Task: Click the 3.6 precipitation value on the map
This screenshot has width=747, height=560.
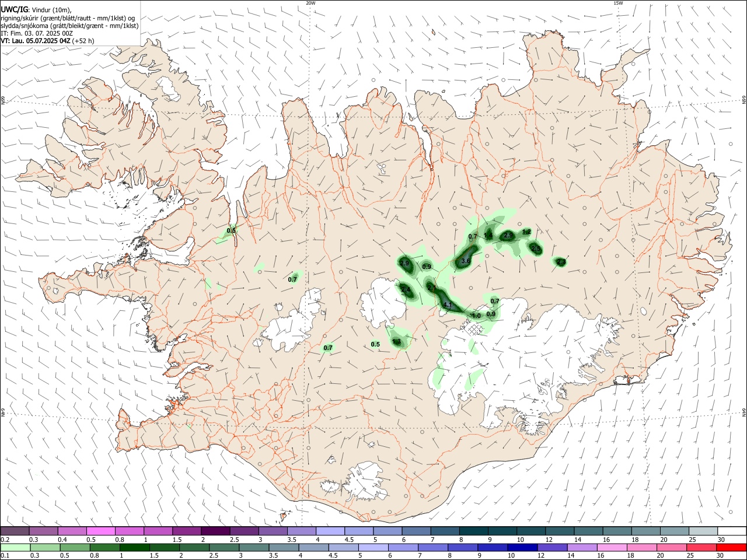Action: [466, 261]
